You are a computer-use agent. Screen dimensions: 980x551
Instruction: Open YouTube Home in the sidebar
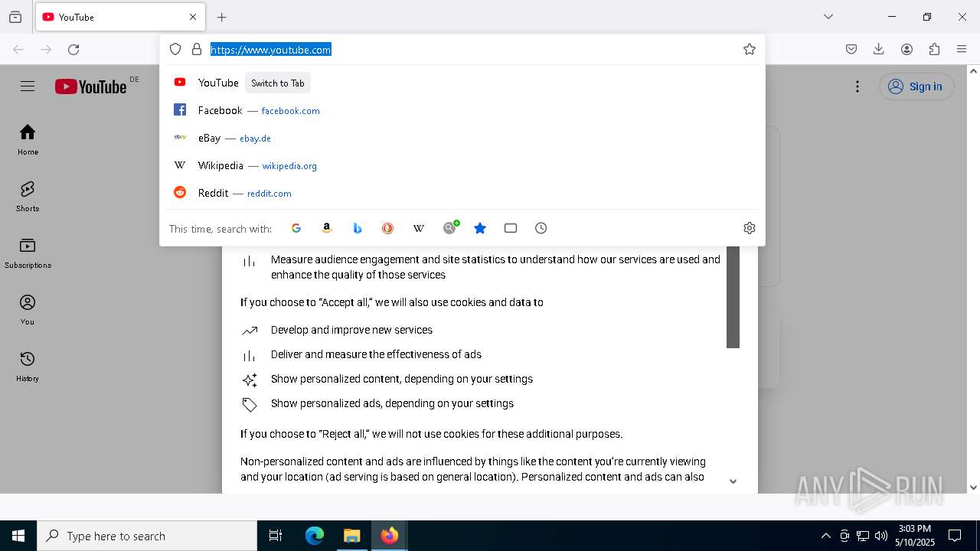coord(28,140)
